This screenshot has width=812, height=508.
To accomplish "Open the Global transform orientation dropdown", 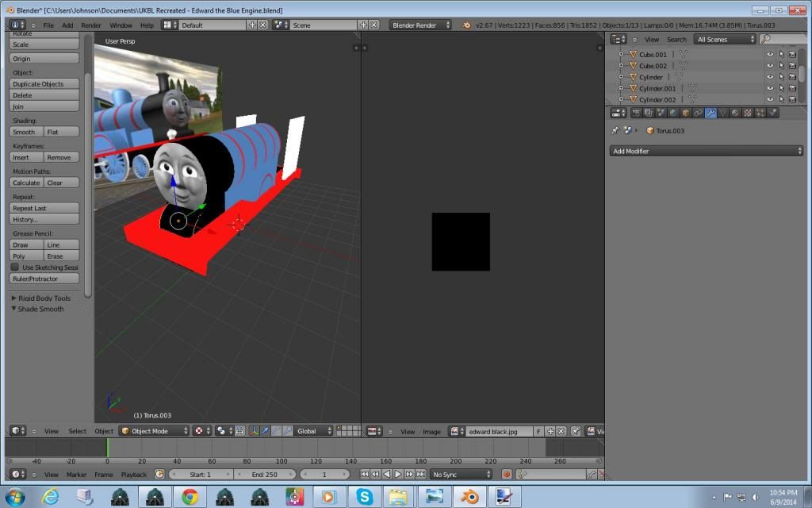I will click(x=314, y=431).
